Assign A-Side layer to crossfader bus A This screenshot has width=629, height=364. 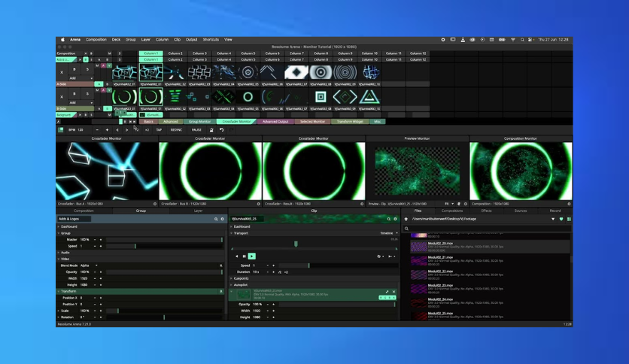(x=99, y=84)
